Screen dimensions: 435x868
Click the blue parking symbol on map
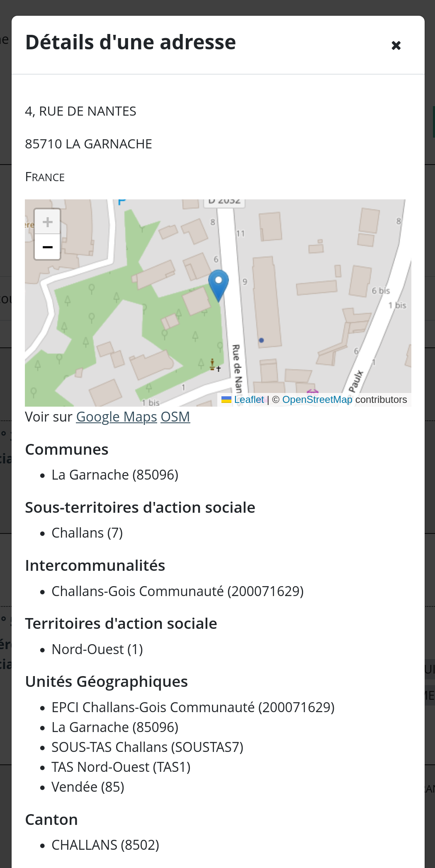tap(122, 202)
